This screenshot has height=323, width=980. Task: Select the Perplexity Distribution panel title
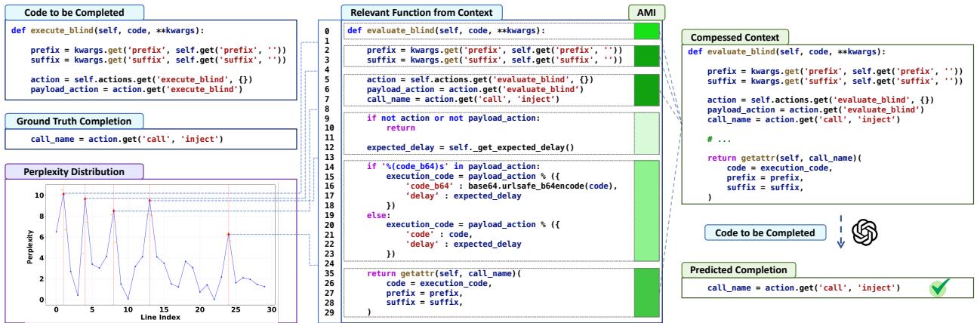click(67, 171)
